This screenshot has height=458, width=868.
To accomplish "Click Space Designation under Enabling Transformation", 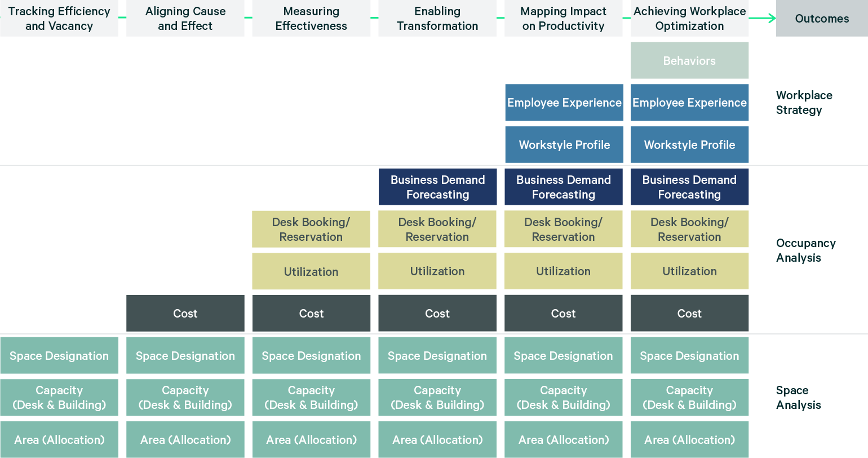I will 437,355.
